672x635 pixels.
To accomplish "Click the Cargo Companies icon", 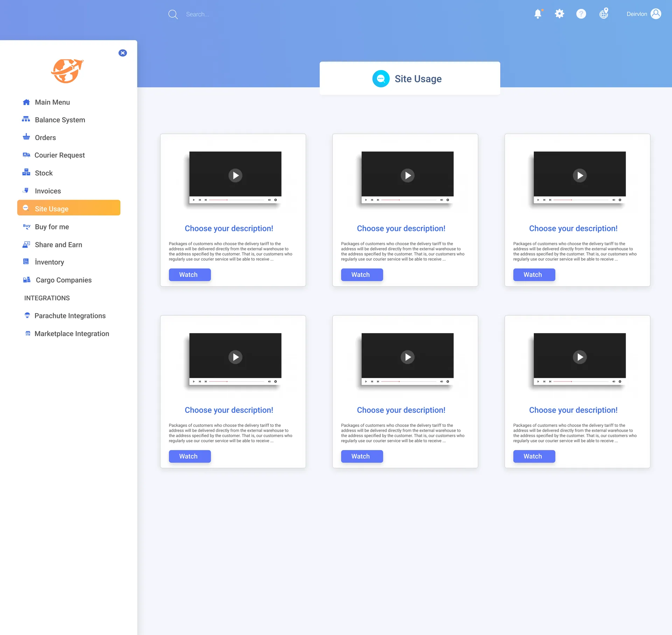I will point(27,280).
